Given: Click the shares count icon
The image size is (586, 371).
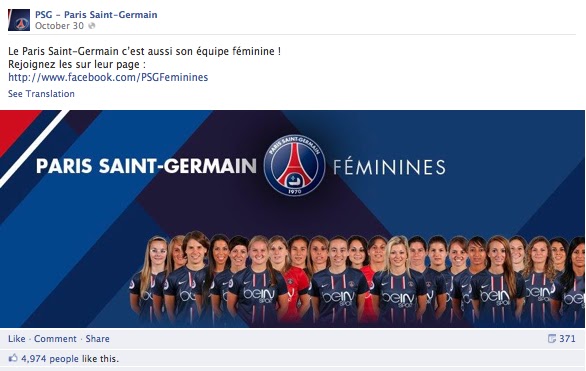Looking at the screenshot, I should click(552, 338).
